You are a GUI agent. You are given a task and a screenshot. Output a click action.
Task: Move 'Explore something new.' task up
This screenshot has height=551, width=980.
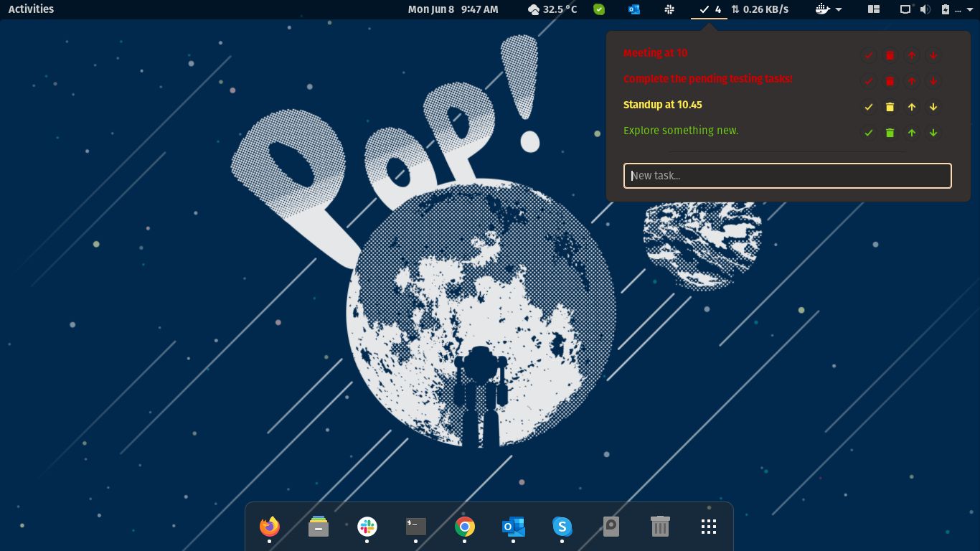pos(911,133)
